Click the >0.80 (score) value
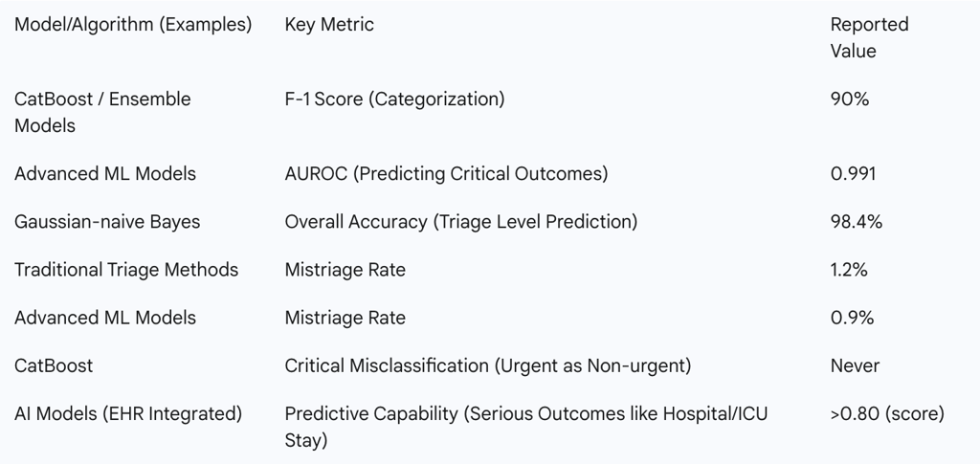The image size is (980, 464). pyautogui.click(x=886, y=412)
